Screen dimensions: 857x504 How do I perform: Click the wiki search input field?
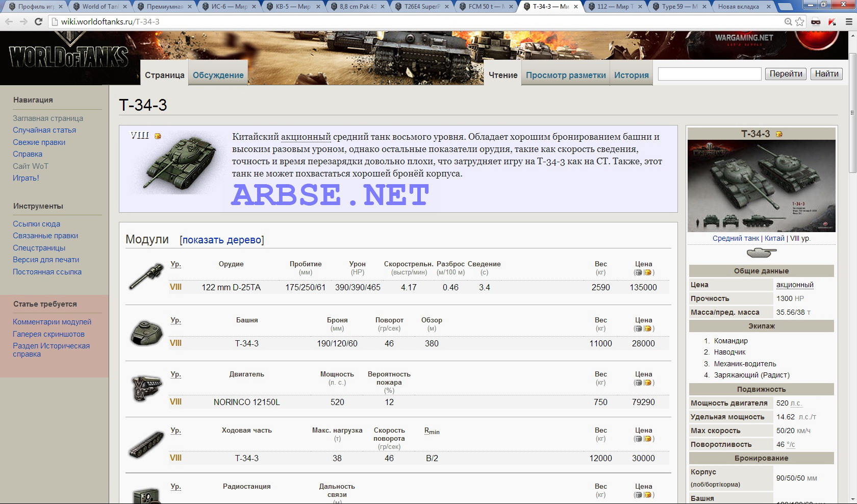tap(710, 74)
